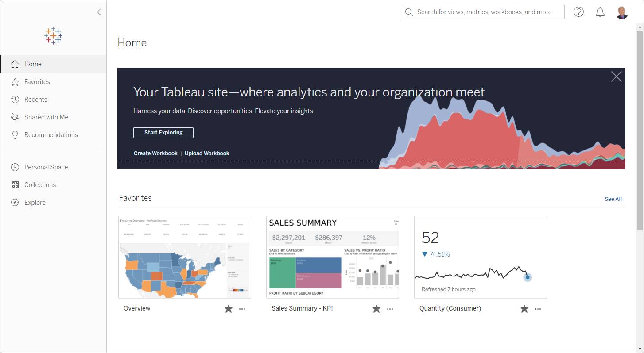Open the user profile avatar menu

pyautogui.click(x=622, y=12)
